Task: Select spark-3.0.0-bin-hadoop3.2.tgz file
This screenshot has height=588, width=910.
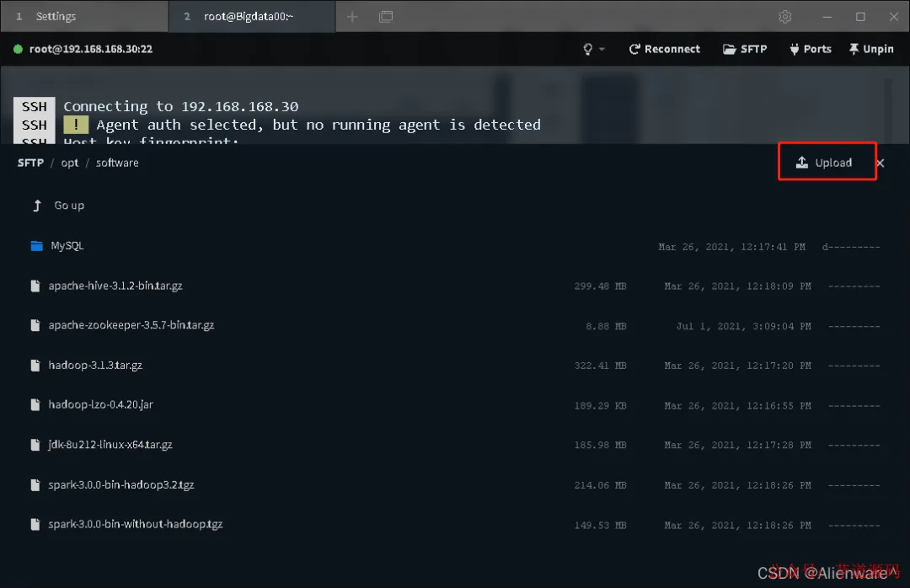Action: coord(120,484)
